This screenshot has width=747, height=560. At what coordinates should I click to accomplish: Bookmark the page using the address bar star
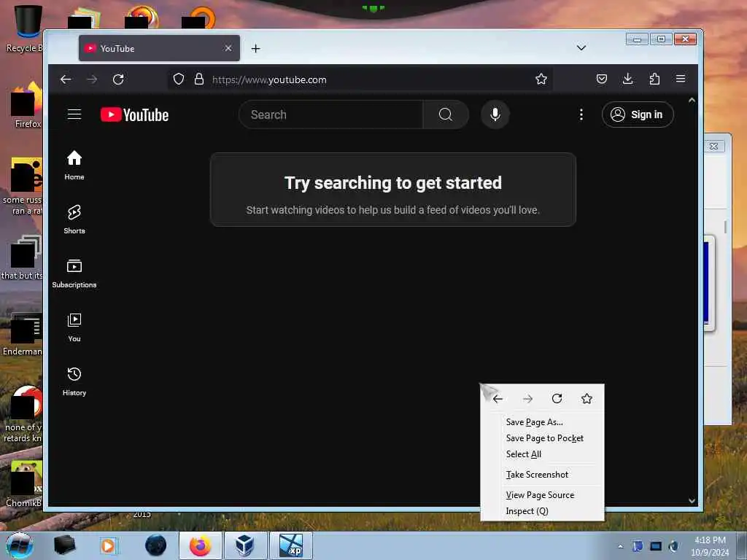coord(541,79)
